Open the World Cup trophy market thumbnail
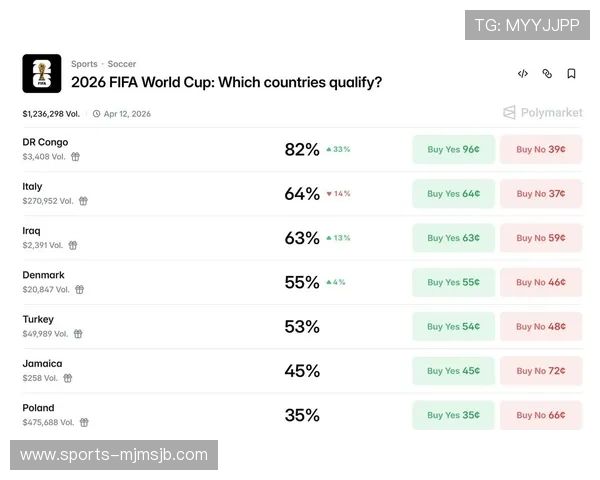 (x=42, y=73)
